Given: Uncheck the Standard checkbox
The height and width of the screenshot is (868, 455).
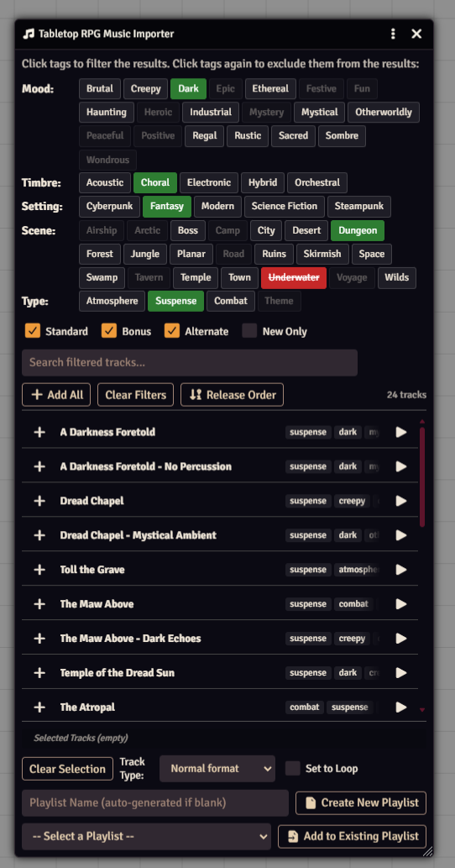Looking at the screenshot, I should point(33,331).
